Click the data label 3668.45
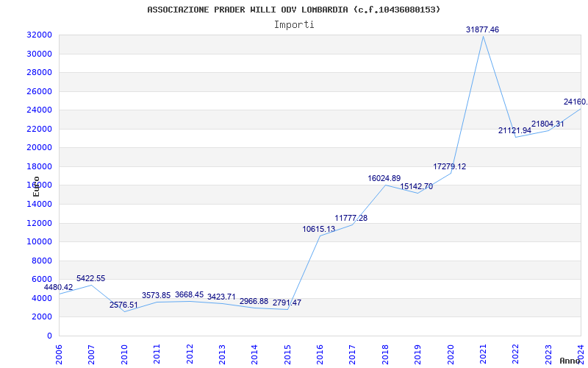This screenshot has width=588, height=368. point(189,295)
